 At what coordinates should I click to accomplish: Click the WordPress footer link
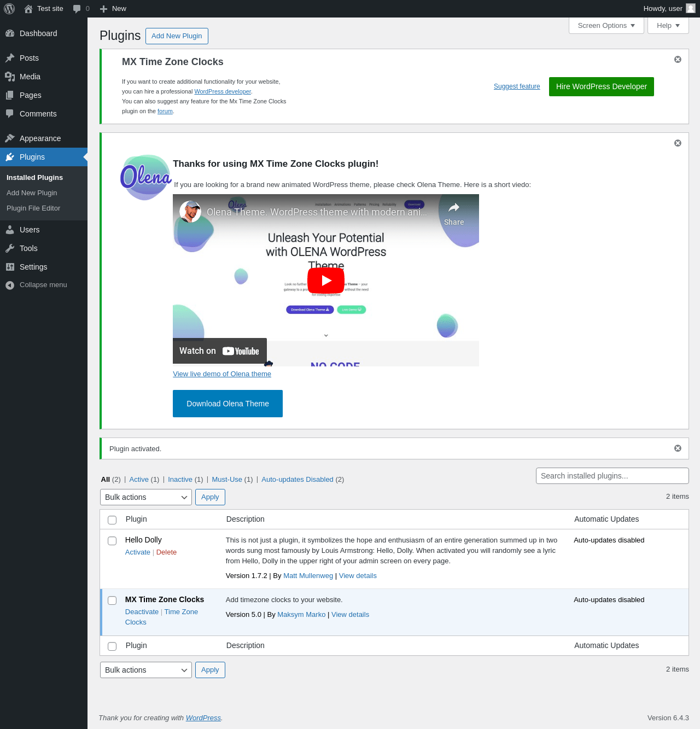pos(203,718)
